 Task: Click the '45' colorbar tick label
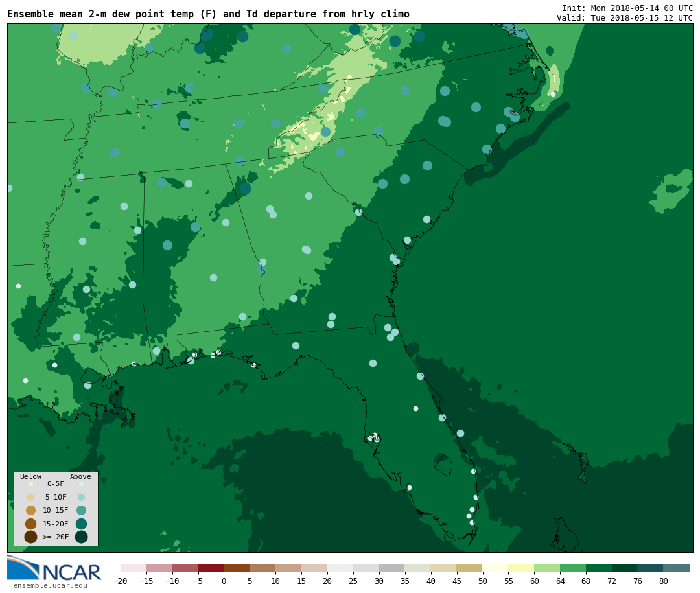pos(457,581)
